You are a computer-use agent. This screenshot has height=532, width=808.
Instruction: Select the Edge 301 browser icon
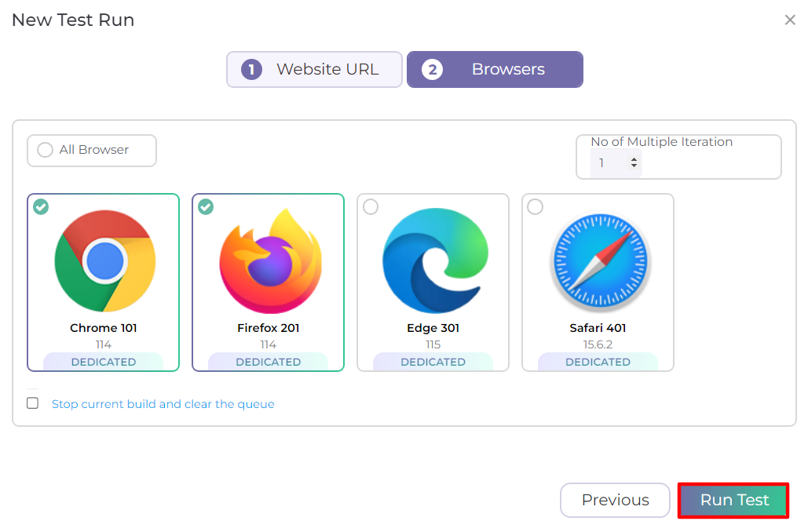(433, 261)
